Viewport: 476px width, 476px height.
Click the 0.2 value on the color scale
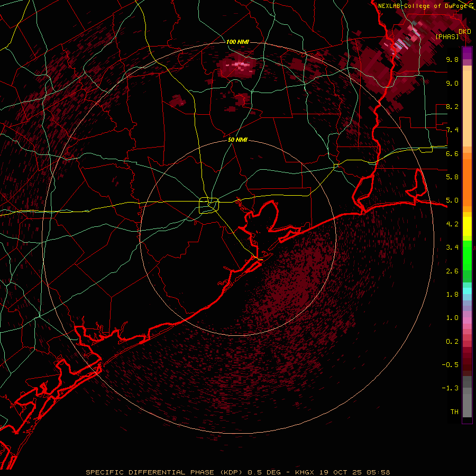point(452,342)
